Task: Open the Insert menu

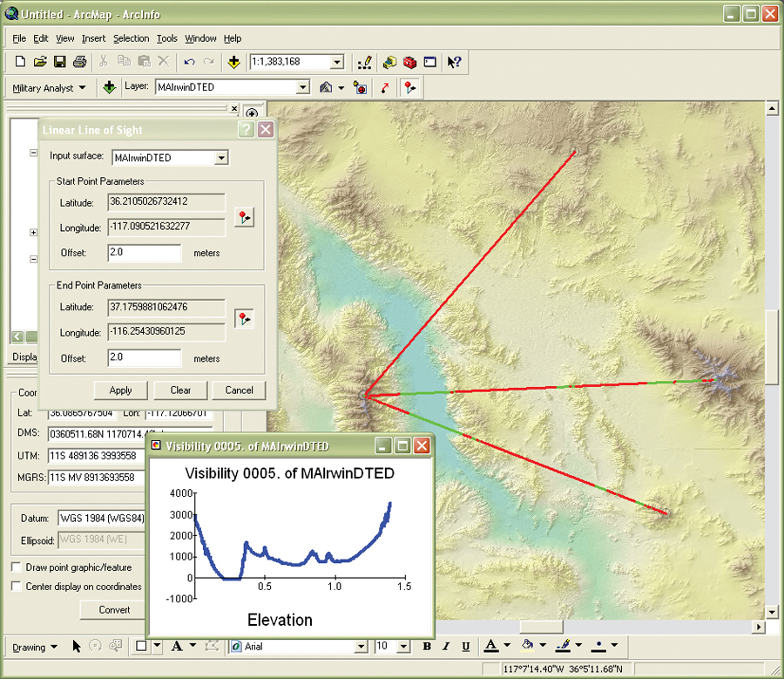Action: point(93,38)
